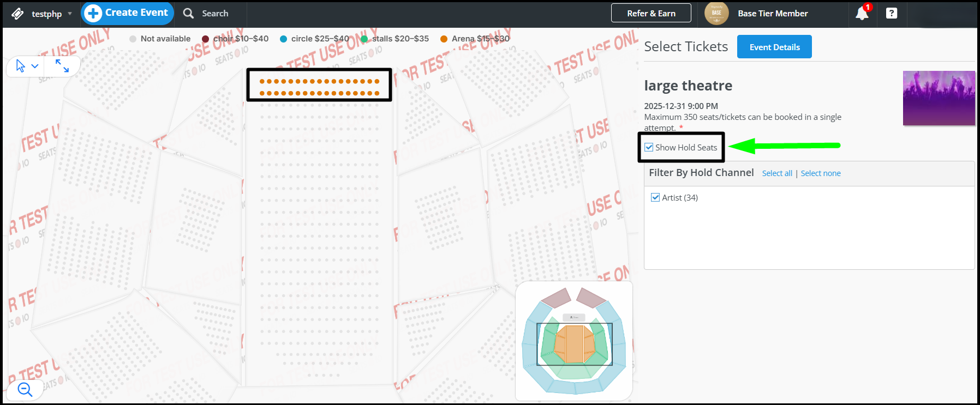
Task: Toggle the Artist (34) hold channel checkbox
Action: pyautogui.click(x=655, y=197)
